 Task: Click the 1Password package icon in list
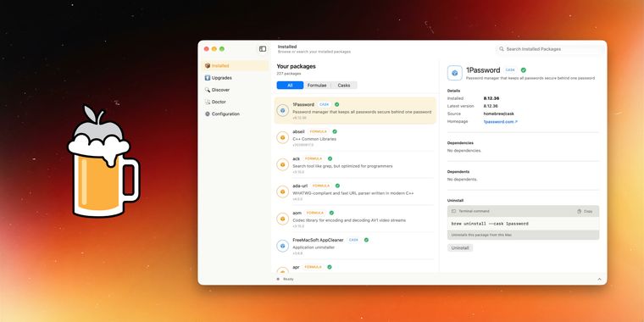[282, 110]
